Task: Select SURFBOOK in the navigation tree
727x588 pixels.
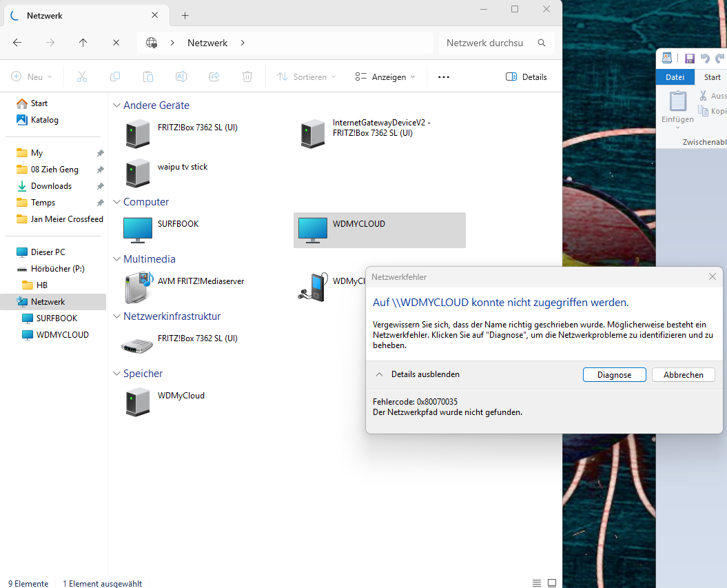Action: 50,318
